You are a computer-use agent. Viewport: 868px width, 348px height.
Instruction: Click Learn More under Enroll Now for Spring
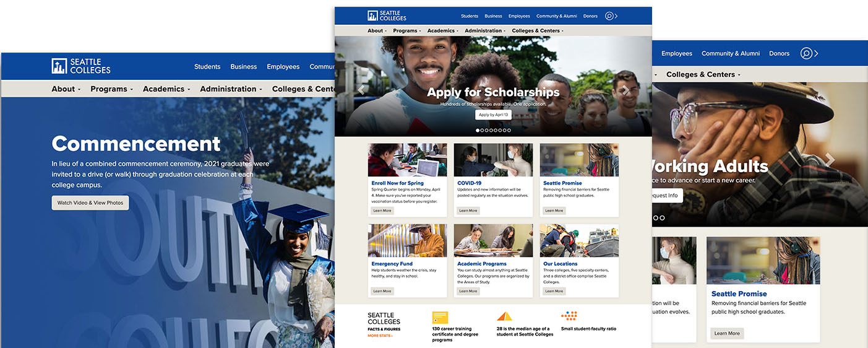[x=382, y=211]
